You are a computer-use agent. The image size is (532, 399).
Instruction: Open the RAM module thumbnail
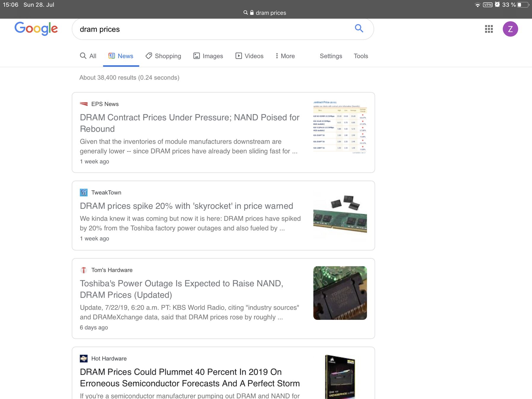pos(340,216)
